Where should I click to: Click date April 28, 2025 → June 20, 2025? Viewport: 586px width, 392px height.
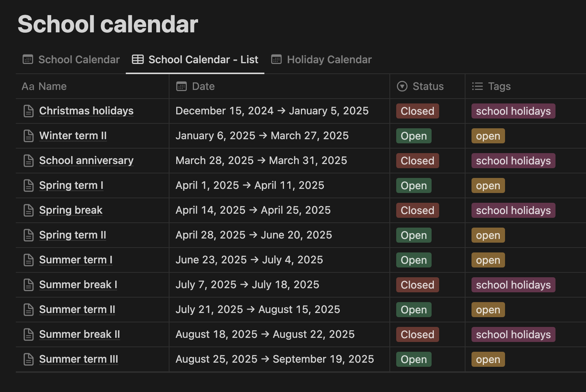tap(254, 235)
